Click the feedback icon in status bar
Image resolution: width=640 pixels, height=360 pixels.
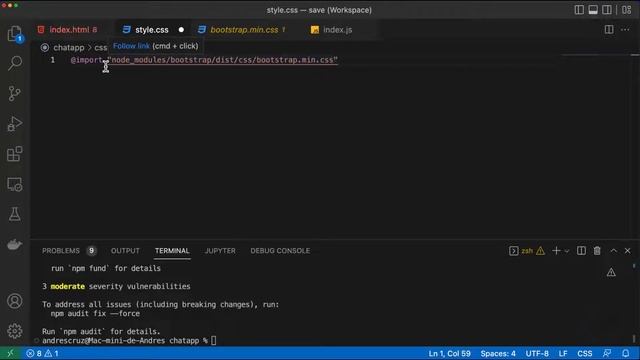pos(607,353)
